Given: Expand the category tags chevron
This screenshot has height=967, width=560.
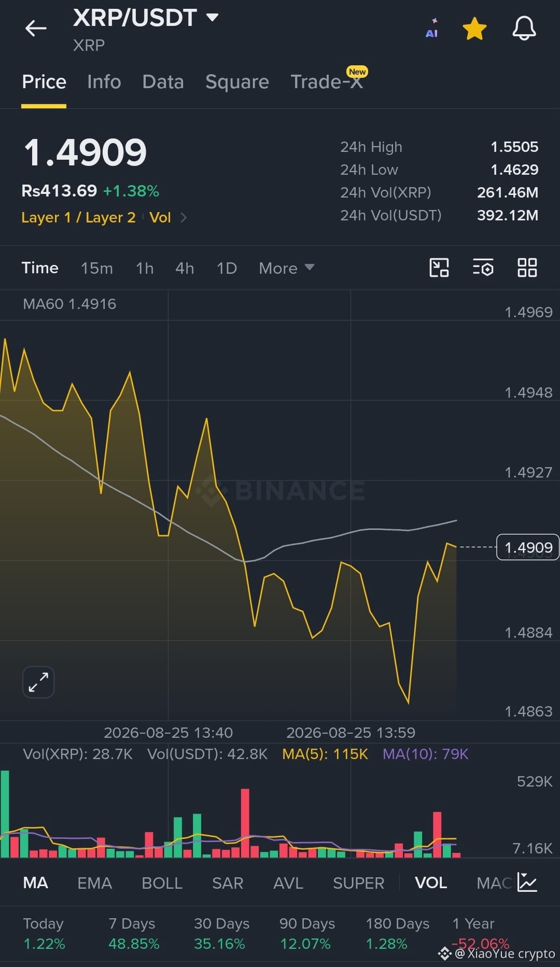Looking at the screenshot, I should click(x=184, y=217).
